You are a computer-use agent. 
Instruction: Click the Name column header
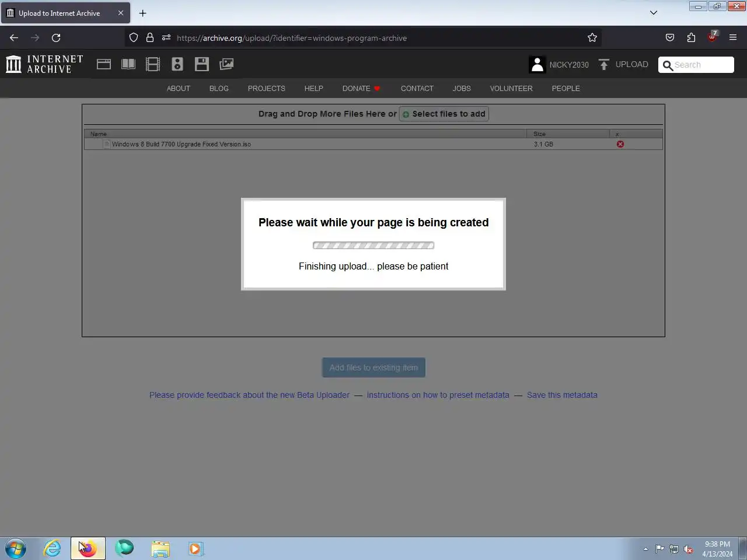pos(305,134)
